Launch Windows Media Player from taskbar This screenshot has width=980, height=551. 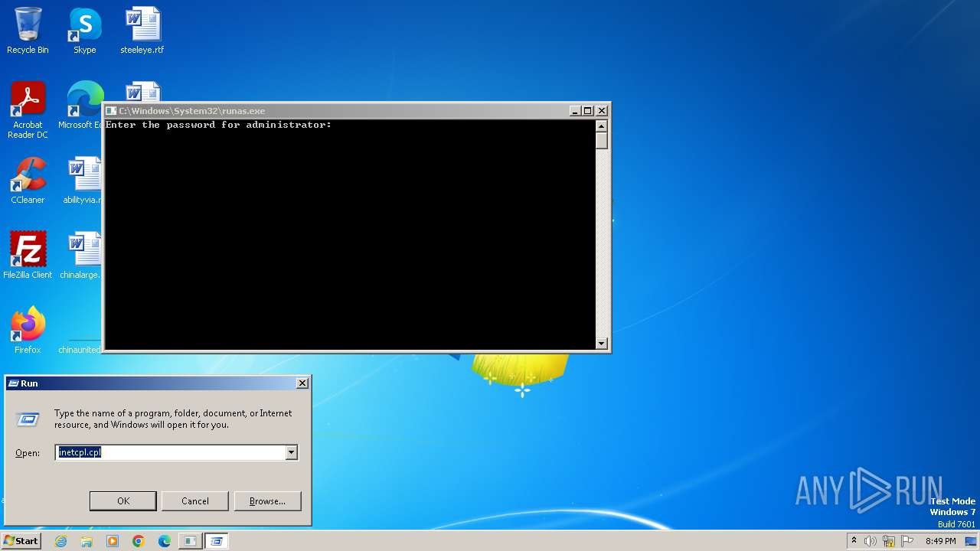point(113,541)
